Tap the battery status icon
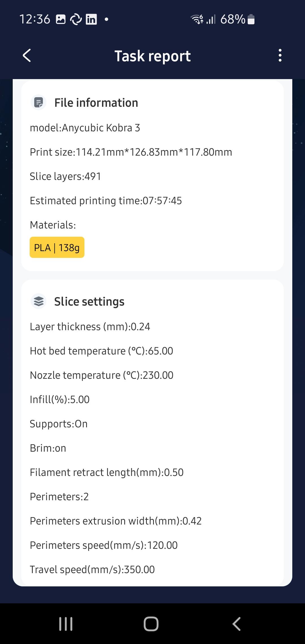Viewport: 305px width, 644px height. pos(251,19)
